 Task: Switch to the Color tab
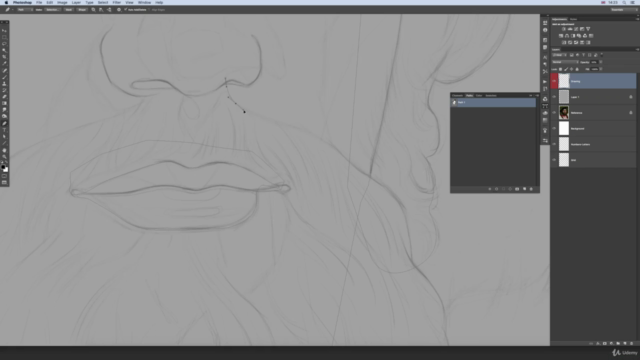click(x=479, y=96)
